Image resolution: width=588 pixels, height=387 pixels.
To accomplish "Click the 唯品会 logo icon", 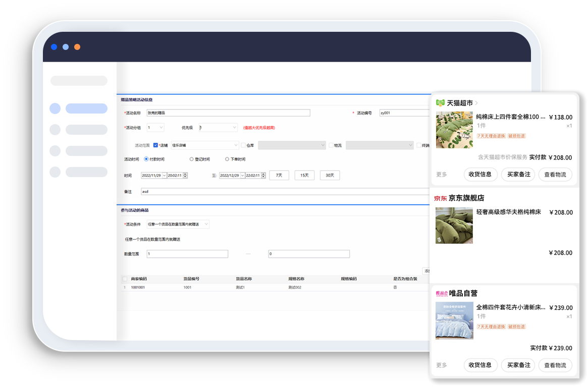I will 442,293.
